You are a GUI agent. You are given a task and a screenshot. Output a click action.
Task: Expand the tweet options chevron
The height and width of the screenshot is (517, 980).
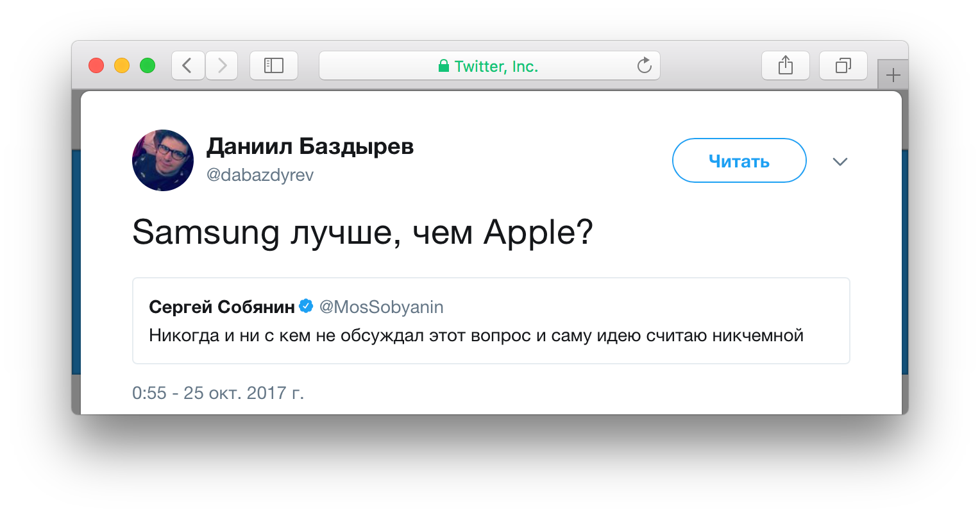click(x=840, y=162)
